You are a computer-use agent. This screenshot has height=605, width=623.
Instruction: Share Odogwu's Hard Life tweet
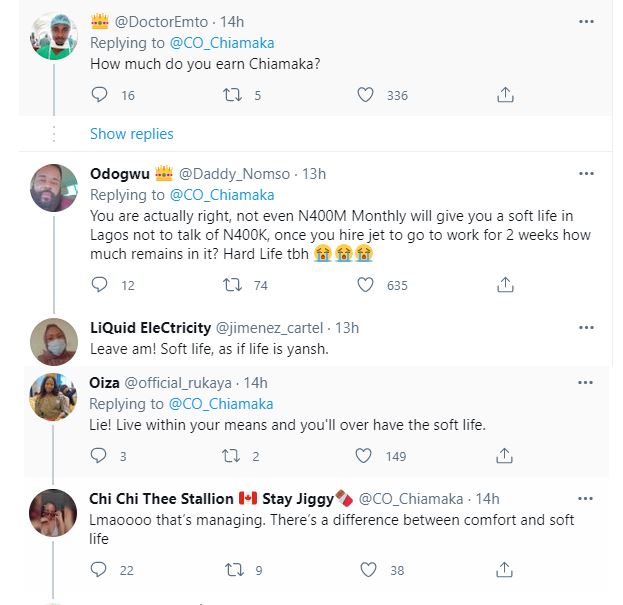pos(506,285)
